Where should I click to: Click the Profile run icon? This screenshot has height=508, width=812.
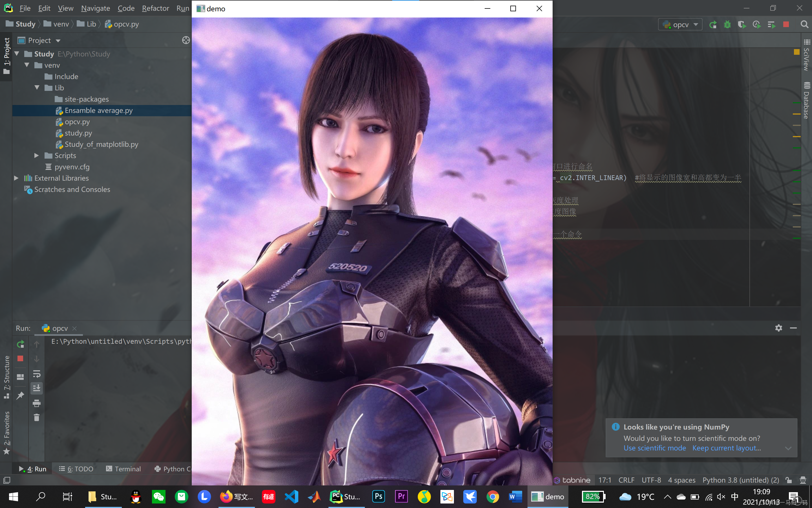pos(756,25)
